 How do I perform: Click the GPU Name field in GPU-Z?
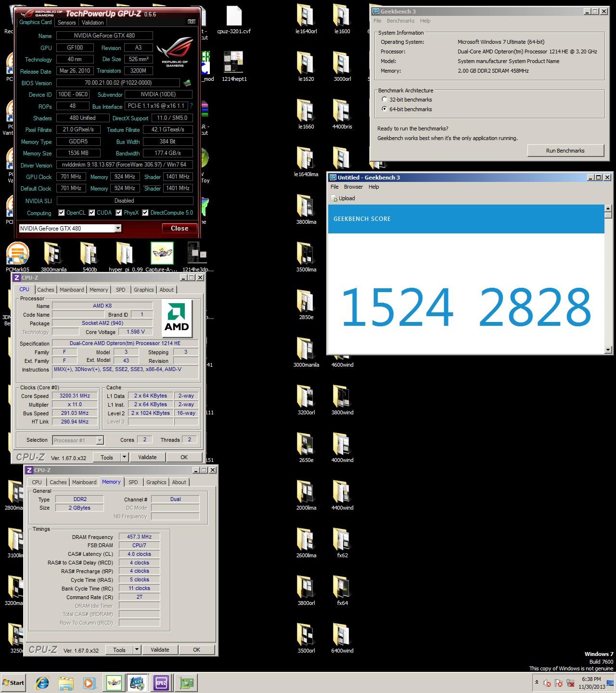pyautogui.click(x=104, y=36)
